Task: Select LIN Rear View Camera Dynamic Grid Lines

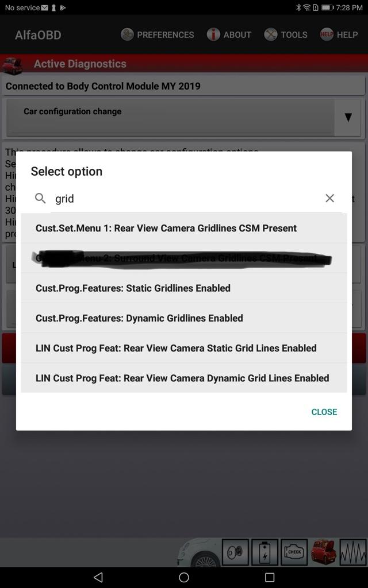Action: (x=184, y=378)
